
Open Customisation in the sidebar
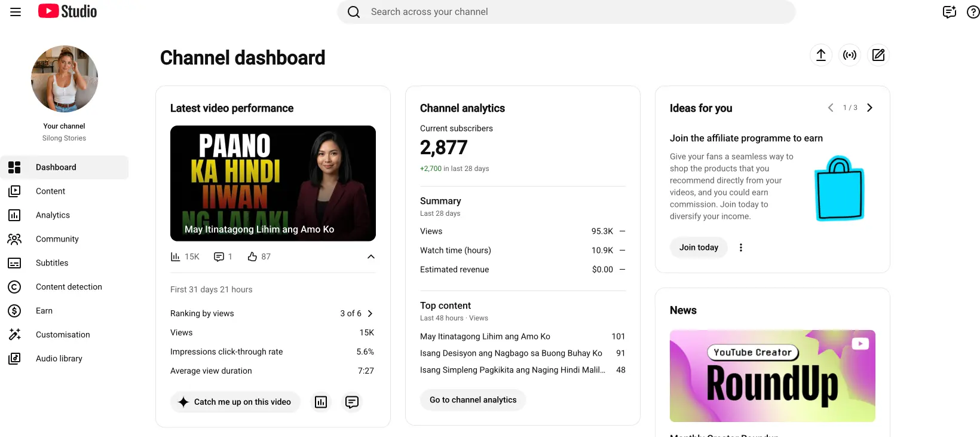pos(65,335)
